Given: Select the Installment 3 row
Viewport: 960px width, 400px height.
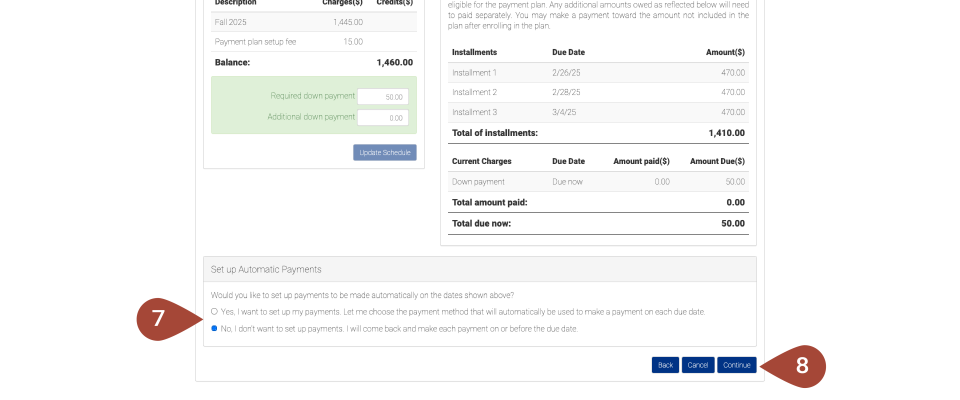Looking at the screenshot, I should pos(598,112).
